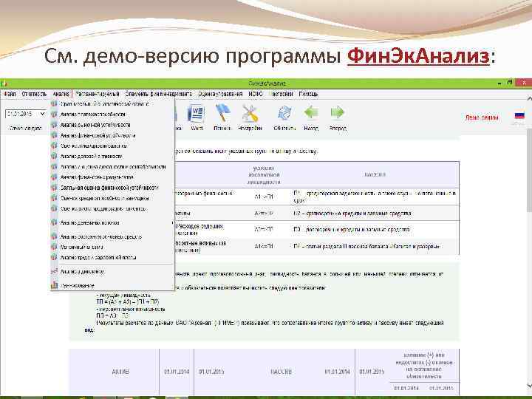Choose Балльная оценка финансовой устойчивости entry
Image resolution: width=532 pixels, height=399 pixels.
click(x=112, y=187)
